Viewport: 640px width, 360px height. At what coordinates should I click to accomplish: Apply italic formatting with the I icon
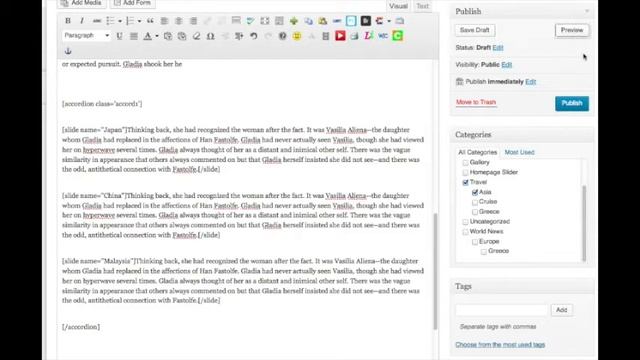pyautogui.click(x=82, y=21)
